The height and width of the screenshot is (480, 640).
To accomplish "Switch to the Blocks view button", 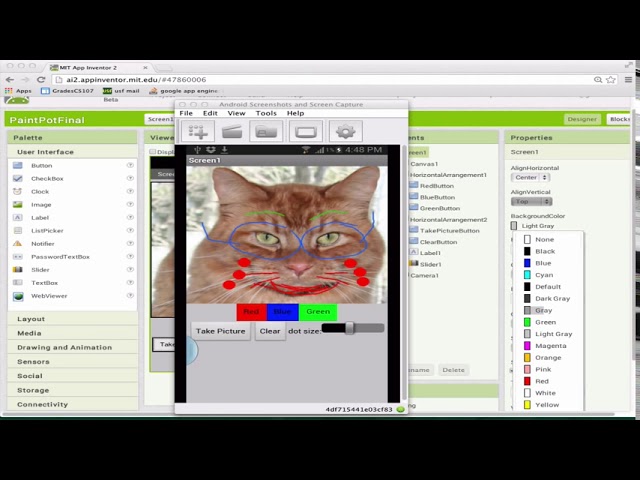I will click(619, 119).
